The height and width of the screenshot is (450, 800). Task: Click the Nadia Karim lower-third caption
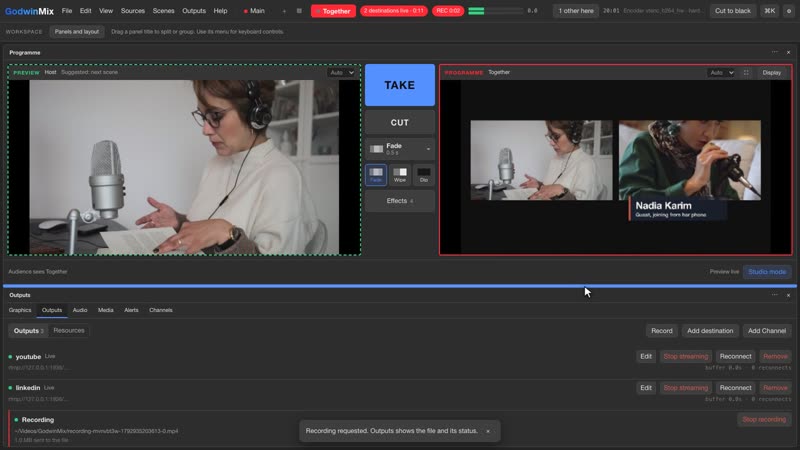click(x=678, y=209)
